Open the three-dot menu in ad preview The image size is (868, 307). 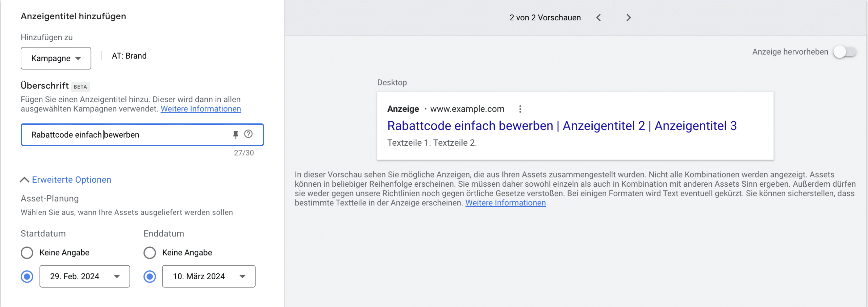tap(520, 109)
